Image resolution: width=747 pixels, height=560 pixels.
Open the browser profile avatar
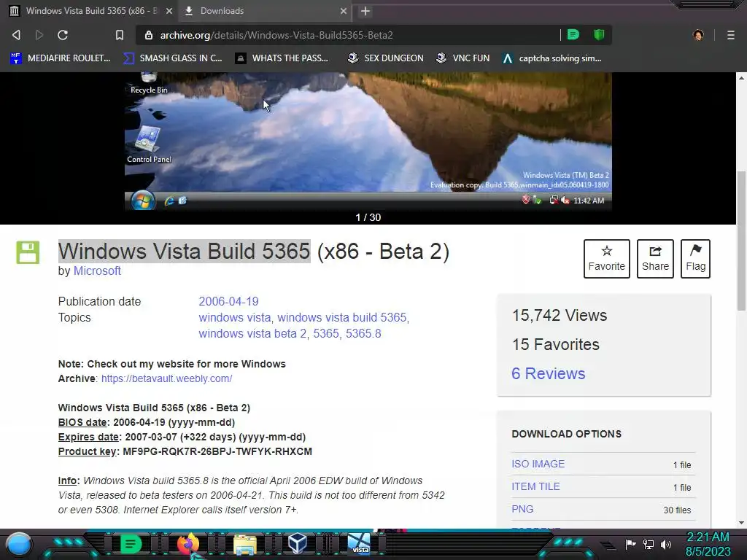[698, 35]
